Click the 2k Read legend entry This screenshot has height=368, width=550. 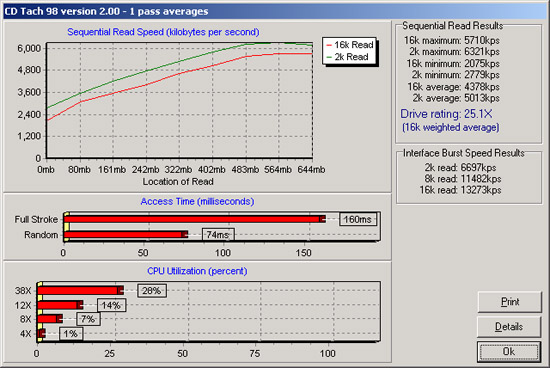point(347,57)
